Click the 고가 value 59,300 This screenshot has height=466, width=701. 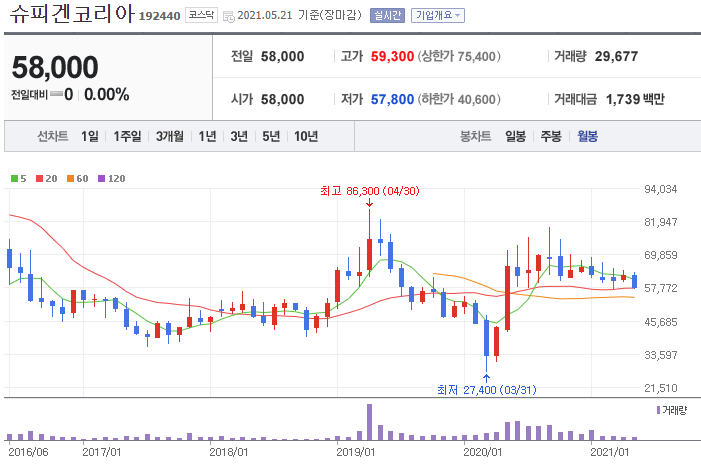pos(392,56)
